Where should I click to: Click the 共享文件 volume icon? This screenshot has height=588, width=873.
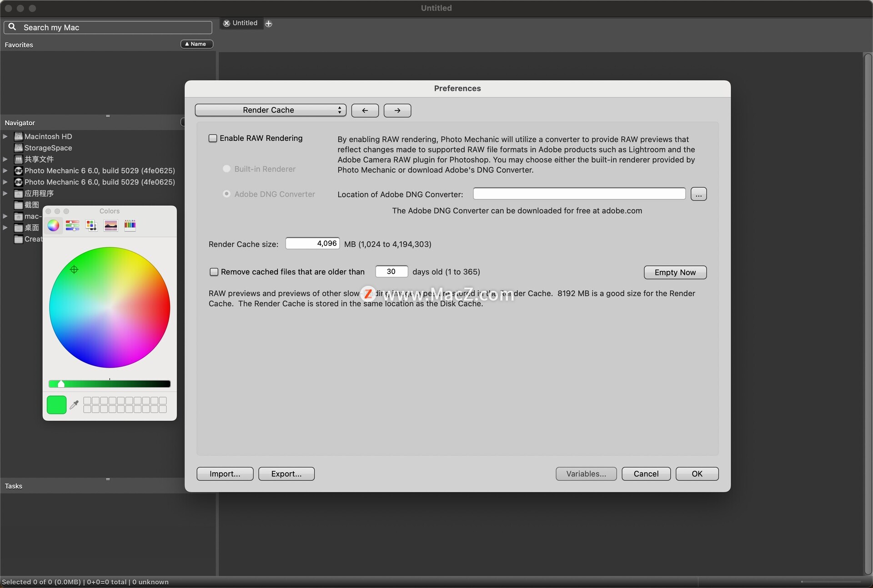pos(19,159)
